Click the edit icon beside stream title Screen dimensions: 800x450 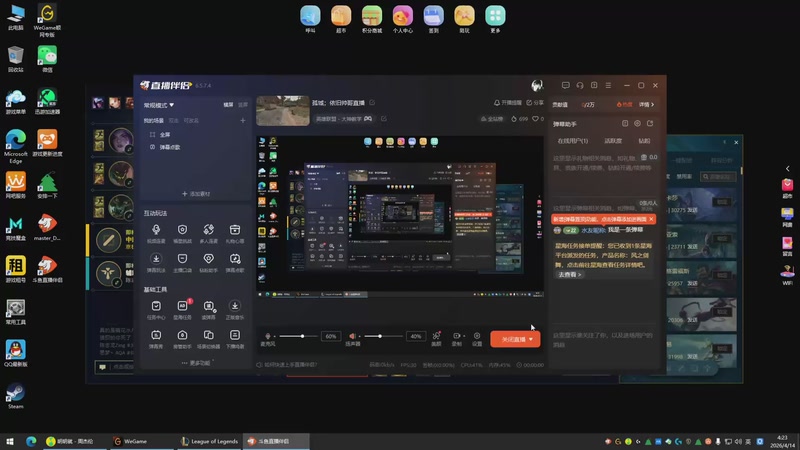pos(372,103)
